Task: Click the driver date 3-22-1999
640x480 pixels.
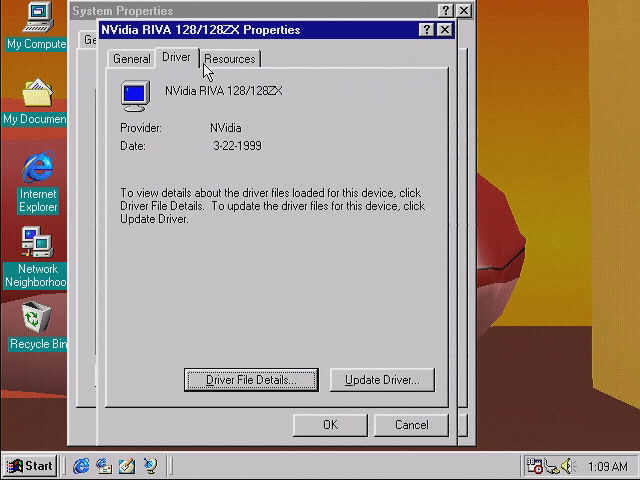Action: (x=238, y=146)
